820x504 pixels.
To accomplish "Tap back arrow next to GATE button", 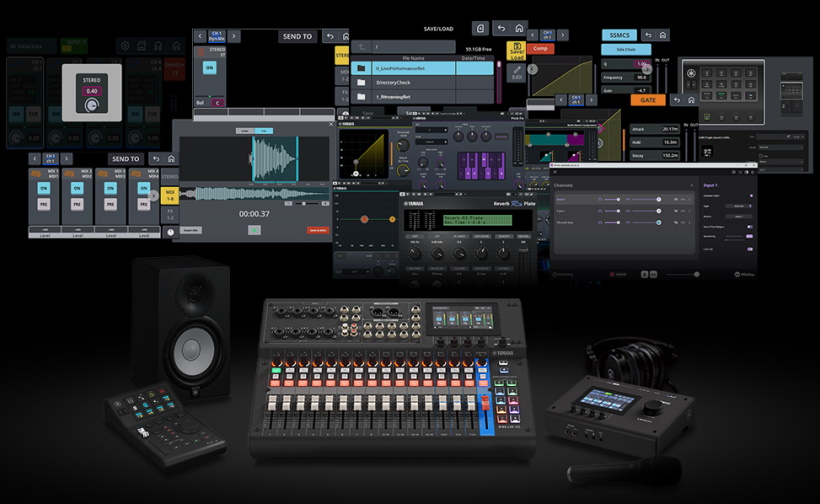I will [677, 100].
